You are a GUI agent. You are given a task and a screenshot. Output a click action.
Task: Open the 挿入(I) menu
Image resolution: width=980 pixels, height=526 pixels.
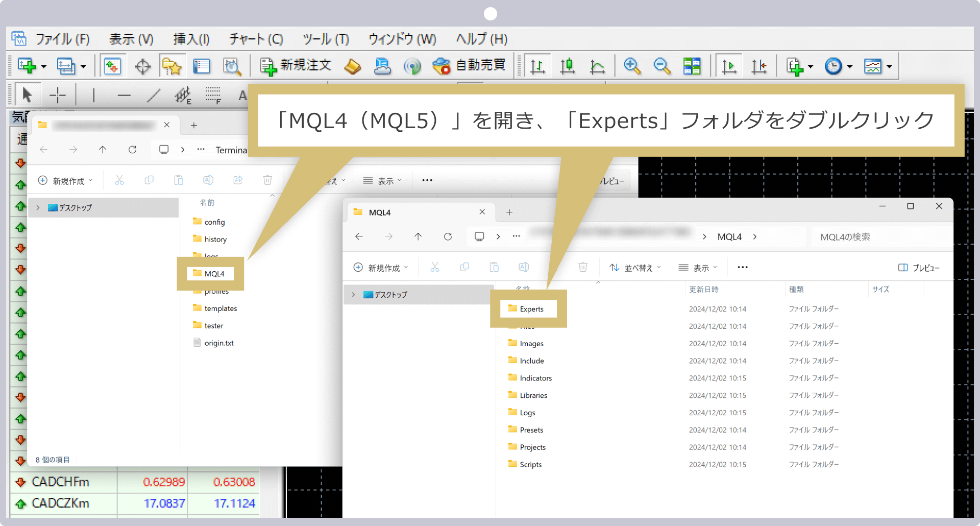coord(191,39)
